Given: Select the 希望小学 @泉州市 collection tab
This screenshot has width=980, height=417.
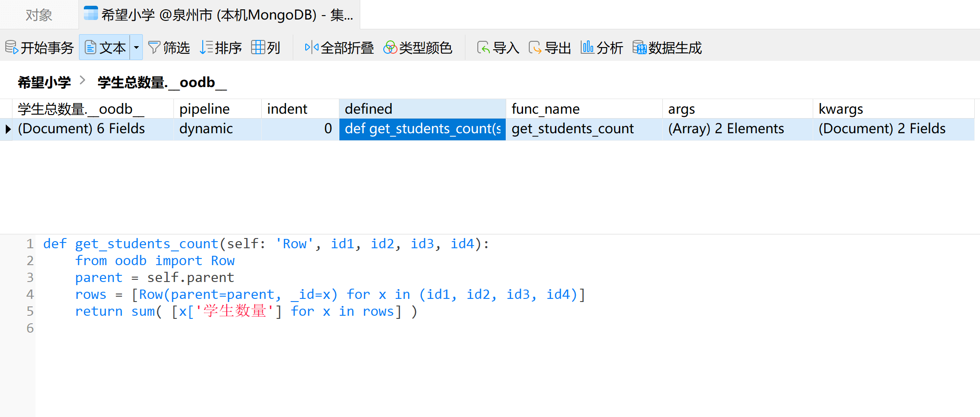Looking at the screenshot, I should coord(219,15).
